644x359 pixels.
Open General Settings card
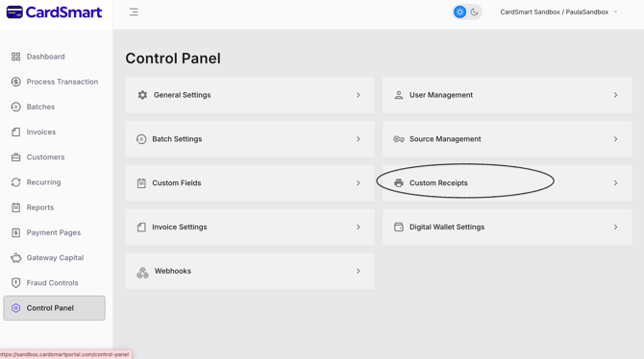click(x=250, y=95)
